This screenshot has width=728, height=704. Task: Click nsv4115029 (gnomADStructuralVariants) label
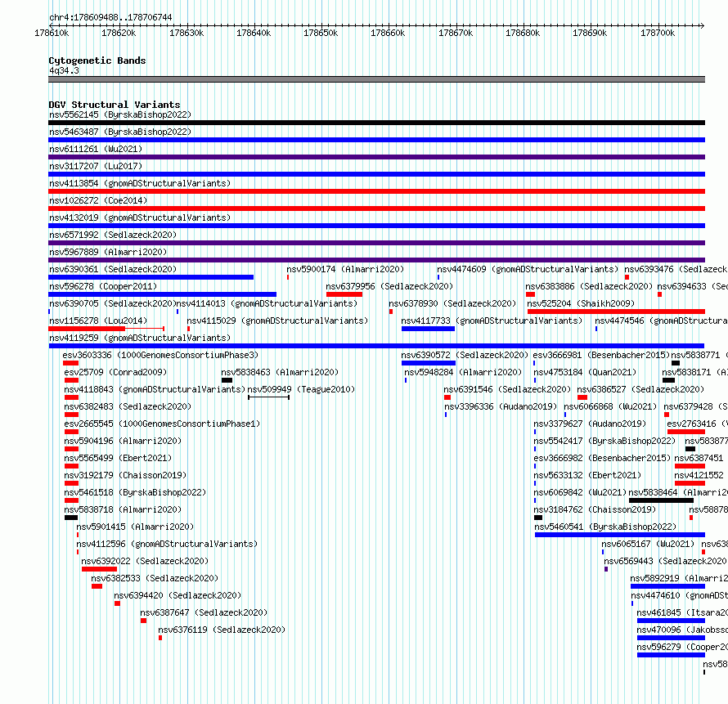click(x=277, y=321)
